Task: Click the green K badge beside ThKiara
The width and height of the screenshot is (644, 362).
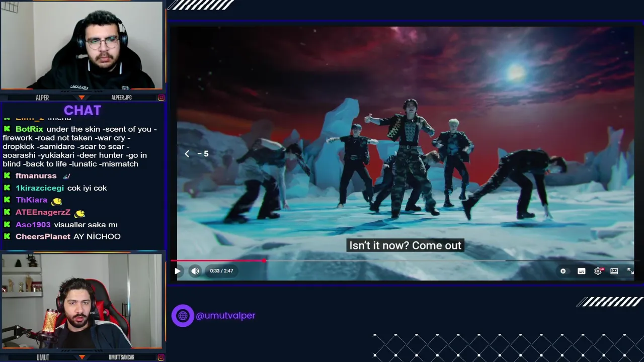Action: click(7, 200)
